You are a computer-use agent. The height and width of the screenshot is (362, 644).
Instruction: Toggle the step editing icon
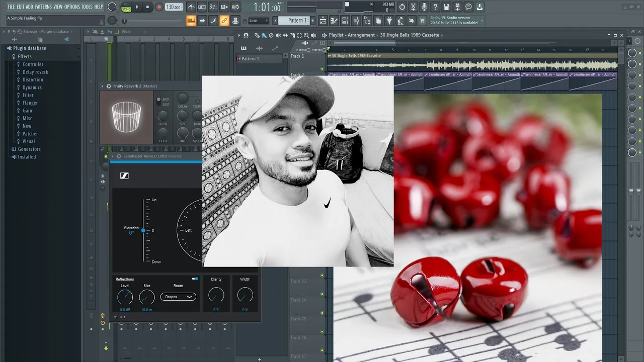tap(213, 21)
